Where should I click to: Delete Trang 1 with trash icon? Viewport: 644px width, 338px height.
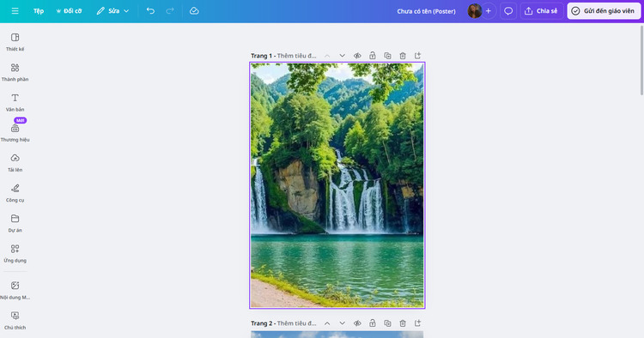pos(403,56)
